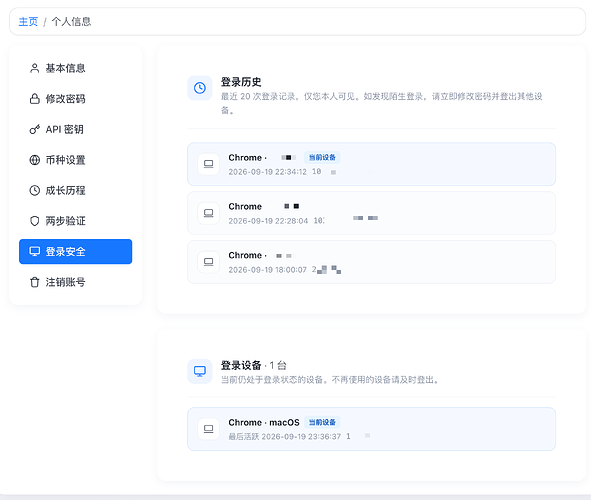Select the login record at 2026-09-19 22:34:12

[x=371, y=164]
